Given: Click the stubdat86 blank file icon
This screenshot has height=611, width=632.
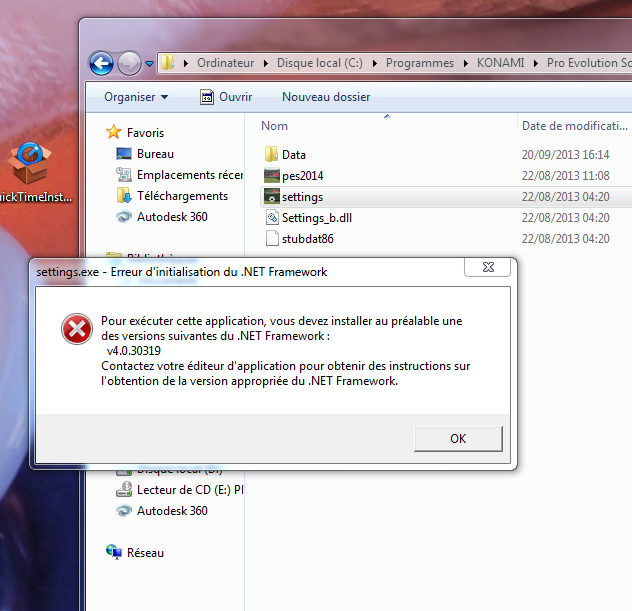Looking at the screenshot, I should pyautogui.click(x=272, y=238).
